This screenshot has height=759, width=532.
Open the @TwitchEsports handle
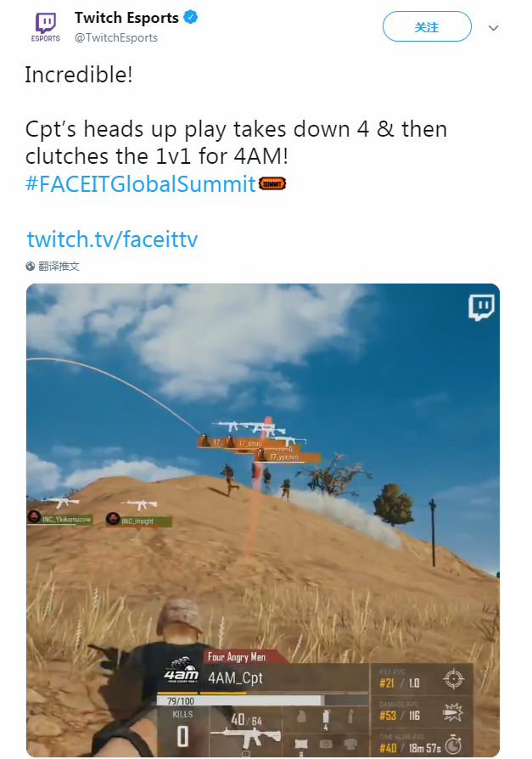click(x=116, y=37)
